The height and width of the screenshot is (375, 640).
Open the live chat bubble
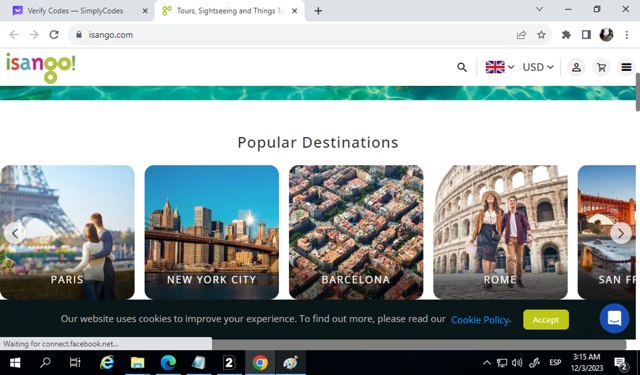(x=614, y=318)
